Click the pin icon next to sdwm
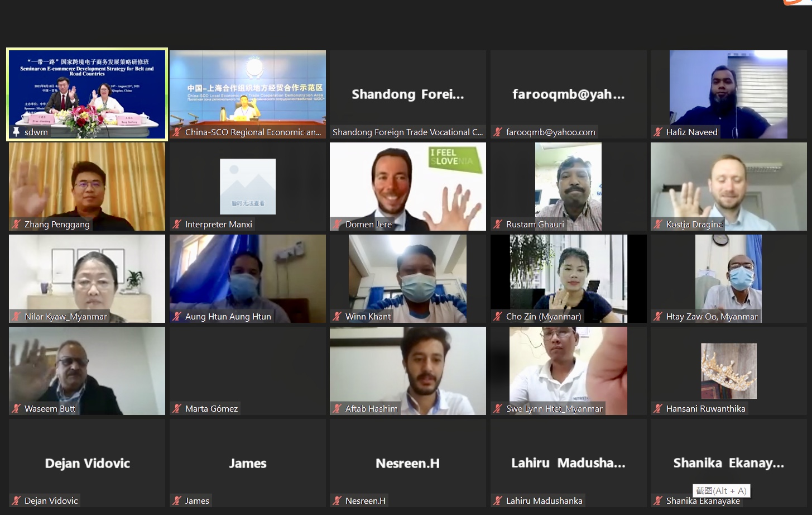This screenshot has height=515, width=812. 16,132
